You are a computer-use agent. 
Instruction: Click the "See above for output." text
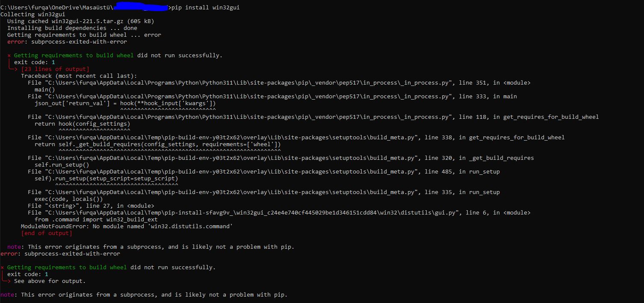(x=50, y=281)
